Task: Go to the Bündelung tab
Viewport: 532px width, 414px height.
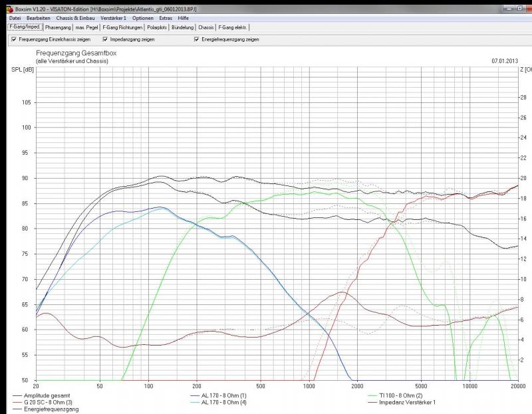Action: point(183,27)
